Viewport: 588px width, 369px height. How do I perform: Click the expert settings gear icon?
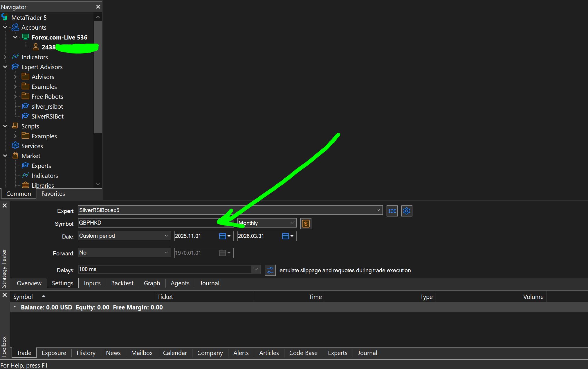tap(407, 211)
